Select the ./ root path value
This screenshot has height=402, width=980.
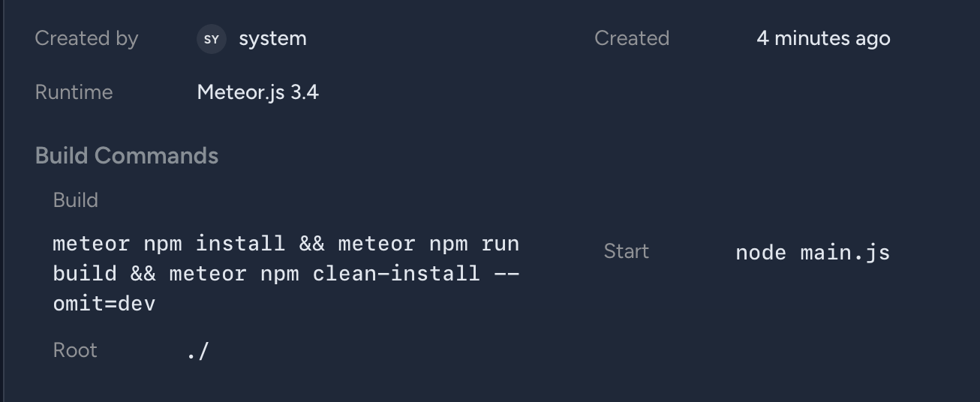(x=198, y=351)
